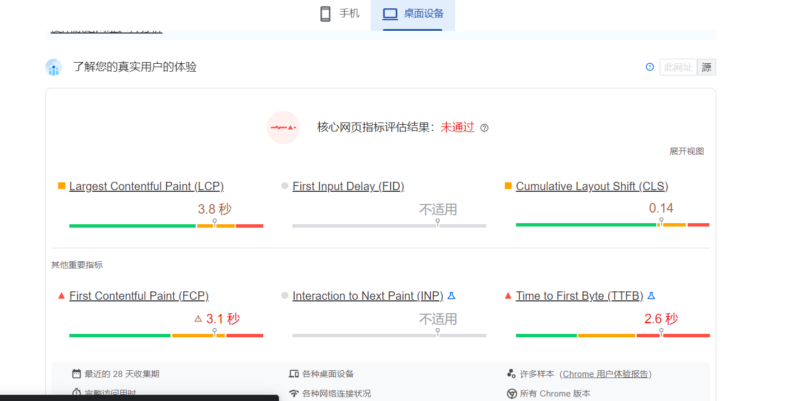Open the Cumulative Layout Shift (CLS) link
Image resolution: width=800 pixels, height=401 pixels.
click(592, 186)
